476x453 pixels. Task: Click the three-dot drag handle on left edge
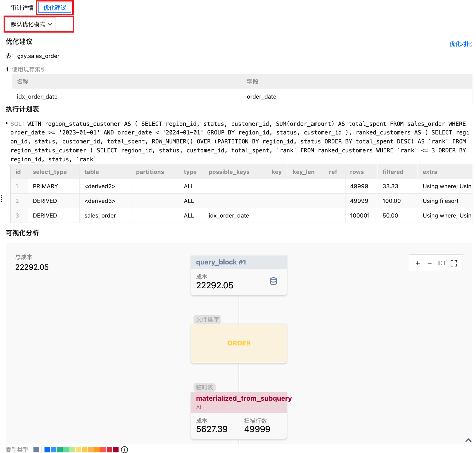(x=2, y=198)
